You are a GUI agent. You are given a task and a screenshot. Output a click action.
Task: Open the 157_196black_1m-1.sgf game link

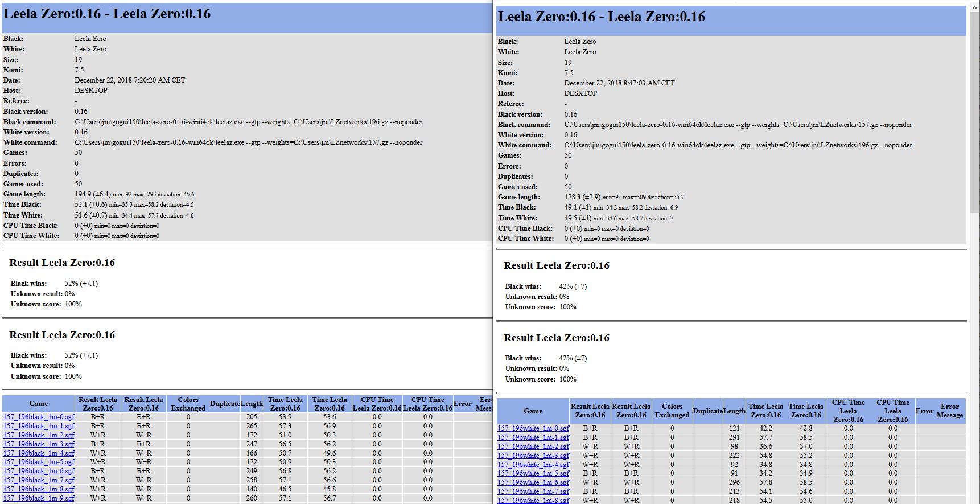(x=39, y=426)
